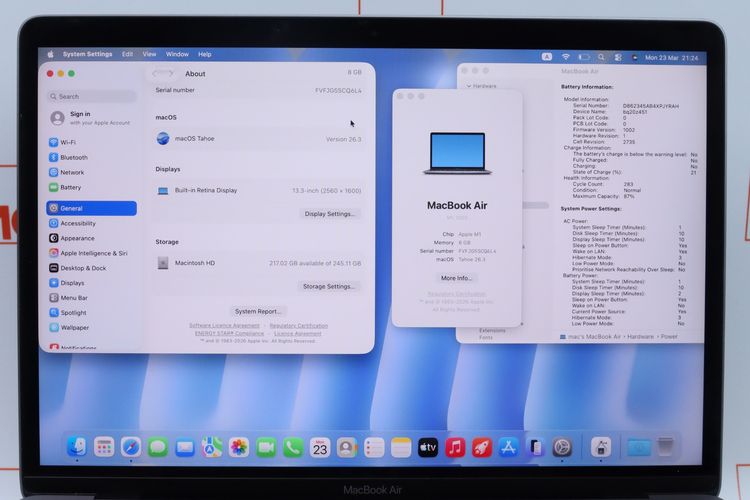Select Wi-Fi in the settings sidebar
Image resolution: width=750 pixels, height=500 pixels.
point(91,142)
